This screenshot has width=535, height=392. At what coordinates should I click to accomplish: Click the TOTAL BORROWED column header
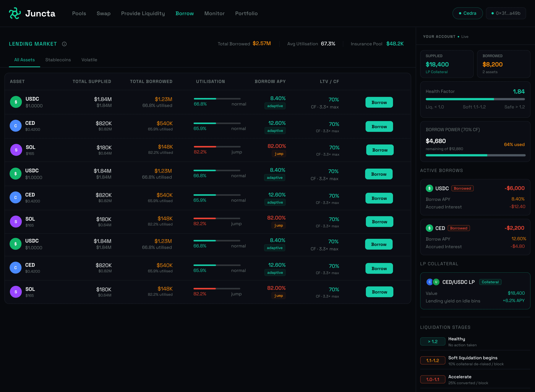pos(151,82)
